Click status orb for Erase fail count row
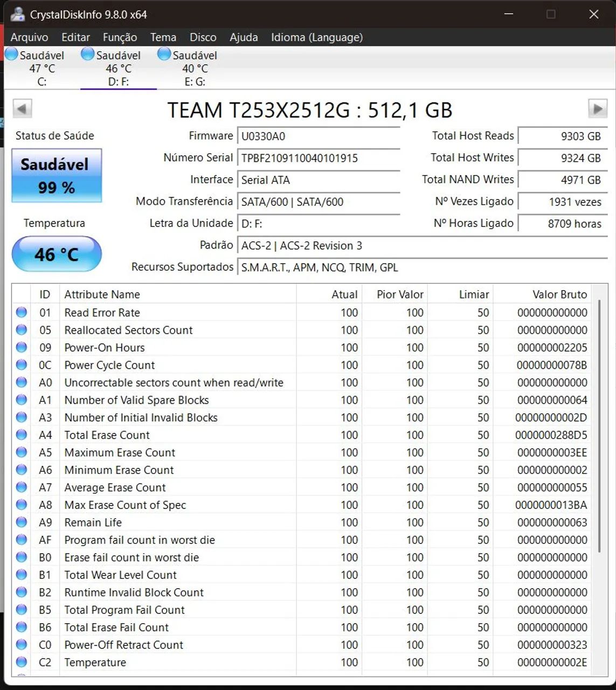Viewport: 616px width, 690px height. click(x=22, y=557)
